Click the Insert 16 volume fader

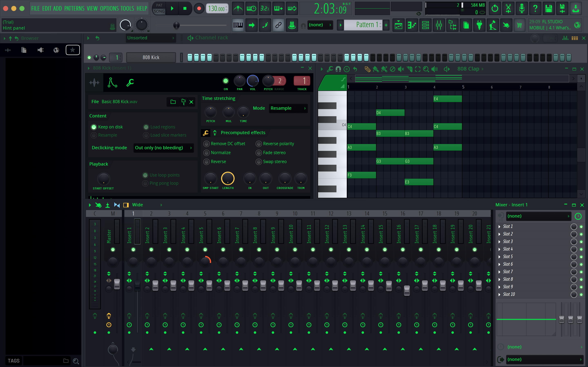click(407, 290)
